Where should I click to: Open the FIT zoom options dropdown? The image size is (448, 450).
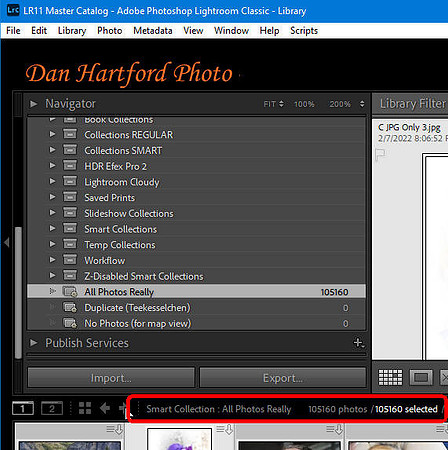pyautogui.click(x=281, y=104)
